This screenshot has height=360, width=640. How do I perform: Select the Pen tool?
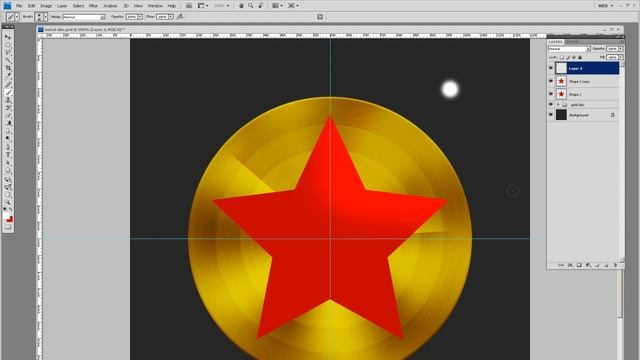tap(8, 147)
